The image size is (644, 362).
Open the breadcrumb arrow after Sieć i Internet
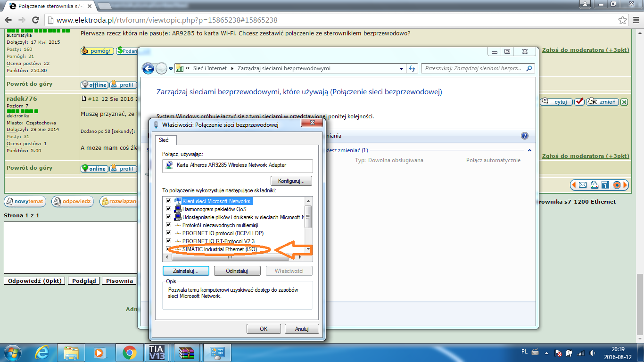tap(232, 68)
